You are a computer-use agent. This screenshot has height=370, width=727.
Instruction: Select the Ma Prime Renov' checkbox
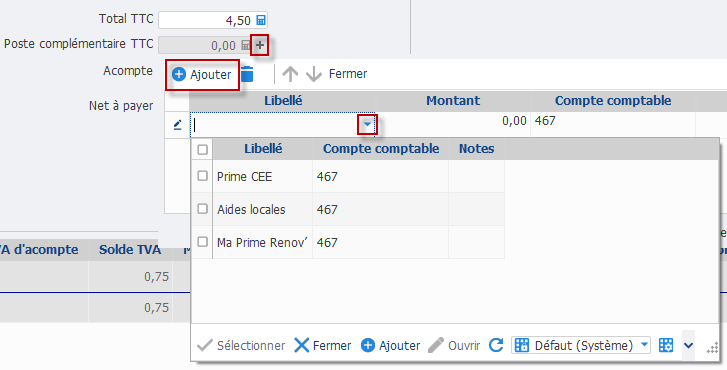202,242
